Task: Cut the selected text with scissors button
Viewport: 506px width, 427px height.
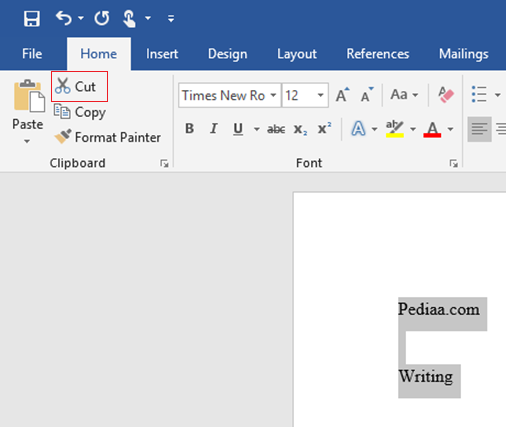Action: tap(79, 87)
